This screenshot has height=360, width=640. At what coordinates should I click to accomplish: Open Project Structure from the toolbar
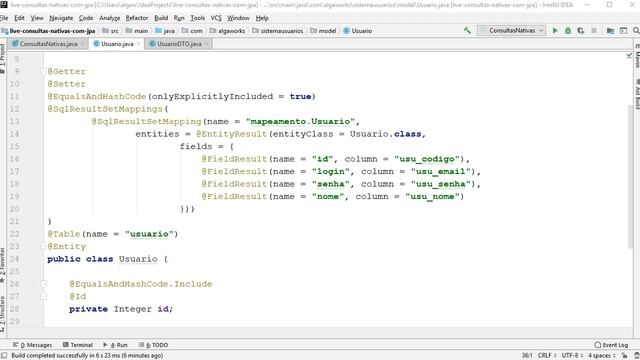pyautogui.click(x=610, y=31)
